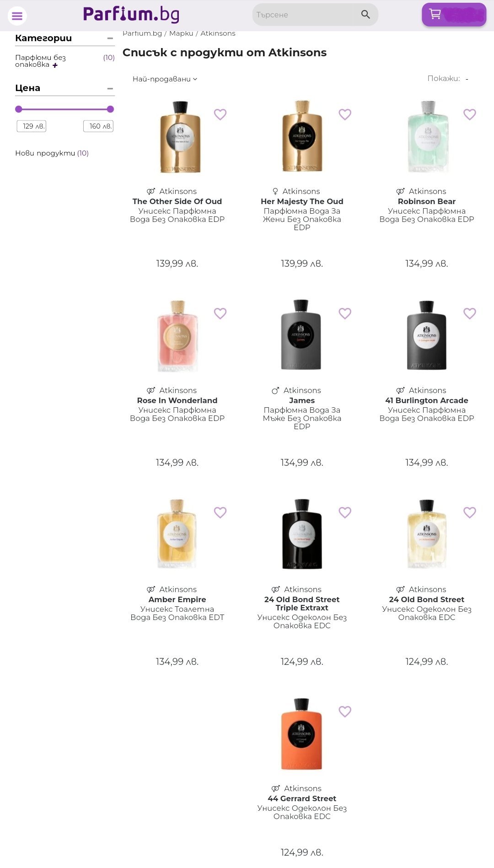Open the hamburger menu icon

tap(17, 16)
